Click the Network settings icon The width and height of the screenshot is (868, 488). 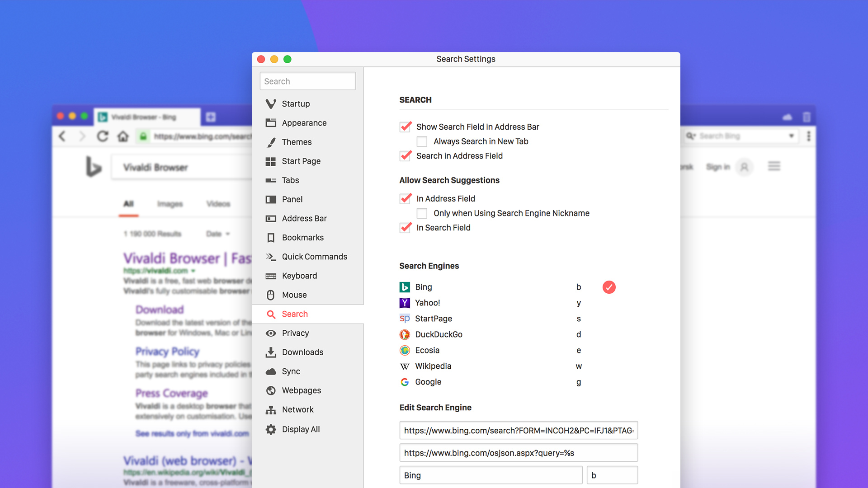pos(271,409)
